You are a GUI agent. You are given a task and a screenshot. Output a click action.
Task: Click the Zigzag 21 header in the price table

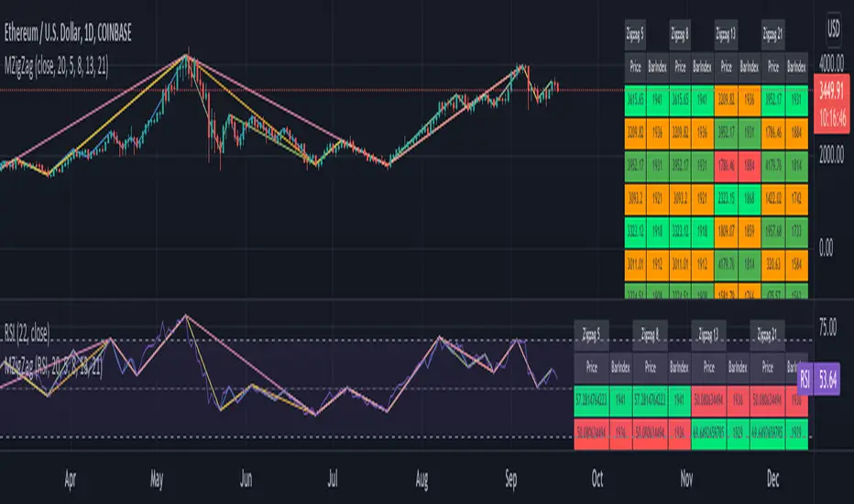click(772, 35)
